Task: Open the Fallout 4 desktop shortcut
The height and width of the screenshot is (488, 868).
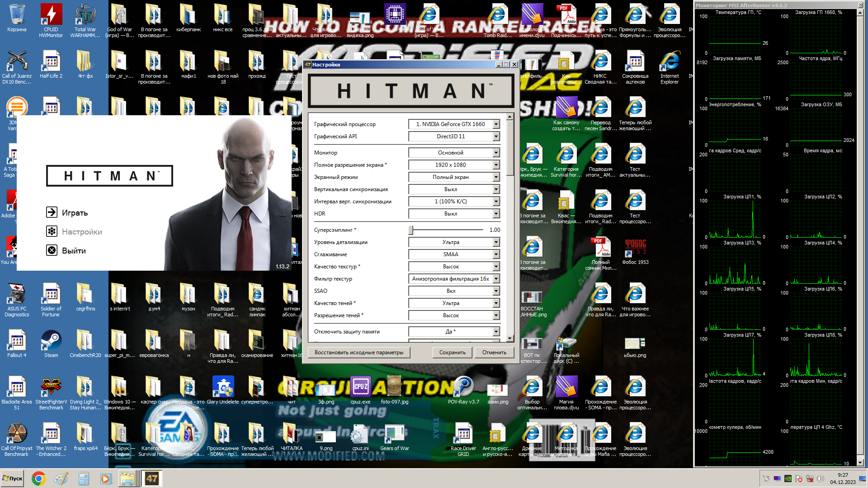Action: click(x=17, y=341)
